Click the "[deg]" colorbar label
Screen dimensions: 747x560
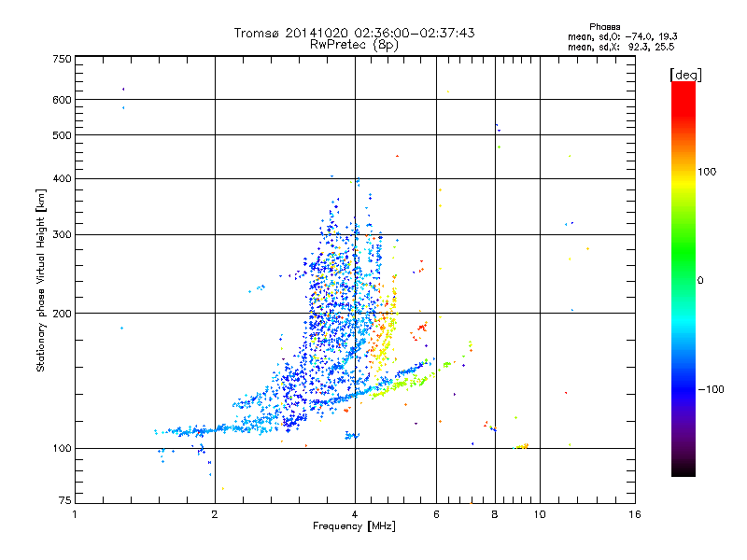pyautogui.click(x=685, y=75)
